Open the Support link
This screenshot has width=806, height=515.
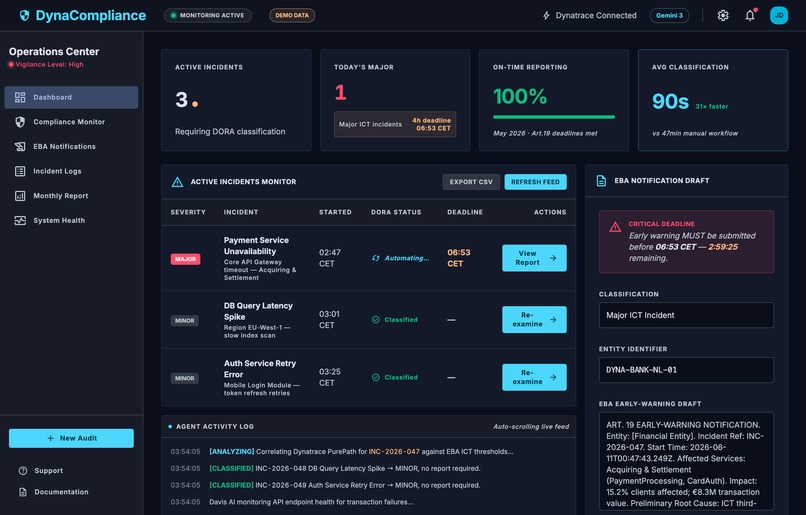[48, 471]
